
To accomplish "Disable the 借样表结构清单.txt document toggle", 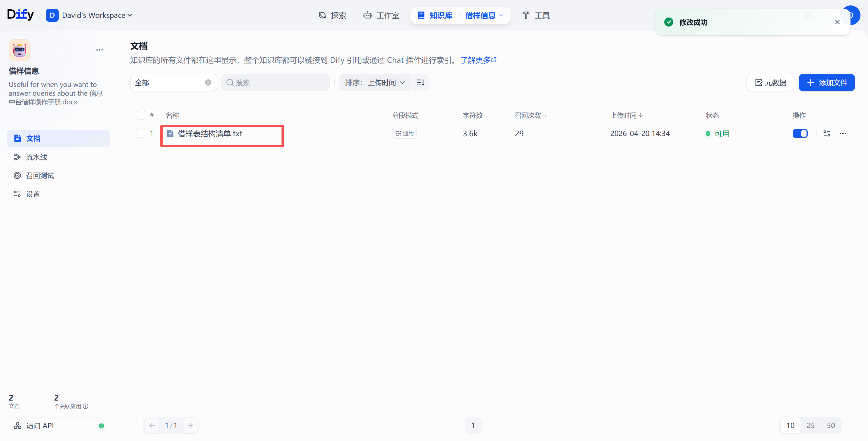I will tap(800, 134).
